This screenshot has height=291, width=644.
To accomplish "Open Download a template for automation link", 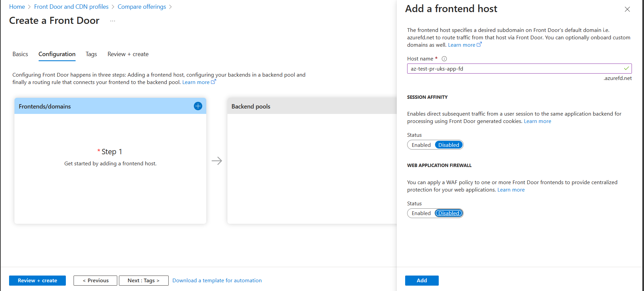I will 217,281.
